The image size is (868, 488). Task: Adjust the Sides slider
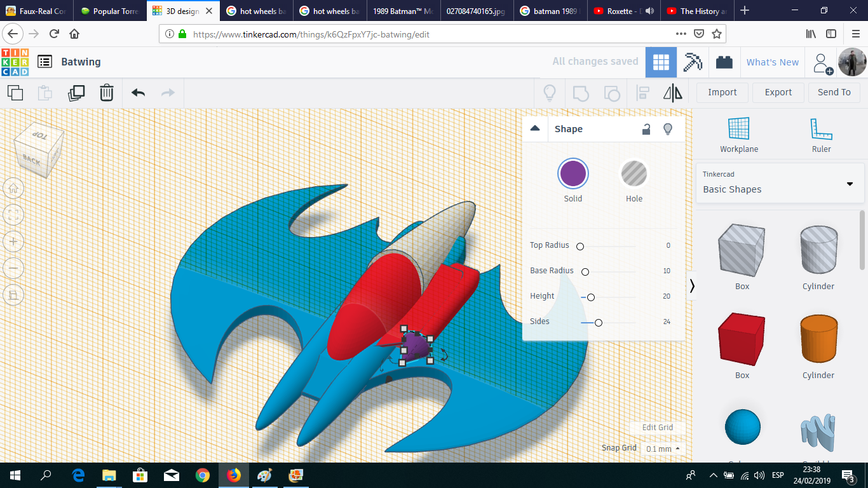(x=599, y=322)
